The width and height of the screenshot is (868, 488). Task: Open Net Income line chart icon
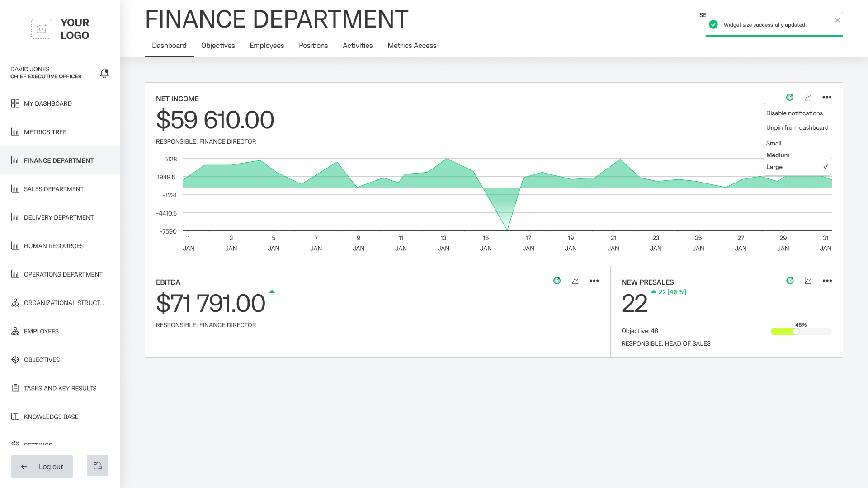click(808, 97)
